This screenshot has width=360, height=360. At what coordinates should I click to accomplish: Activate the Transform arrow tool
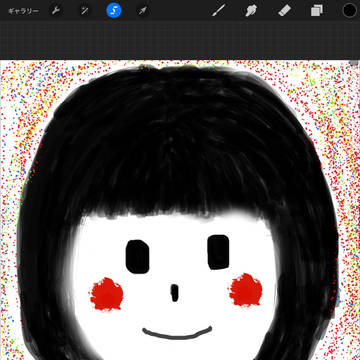[143, 11]
